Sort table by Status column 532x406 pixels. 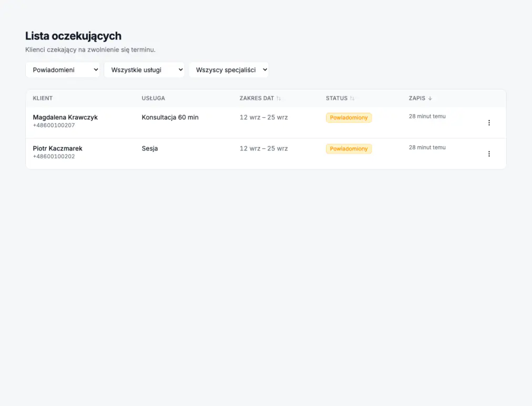[340, 98]
